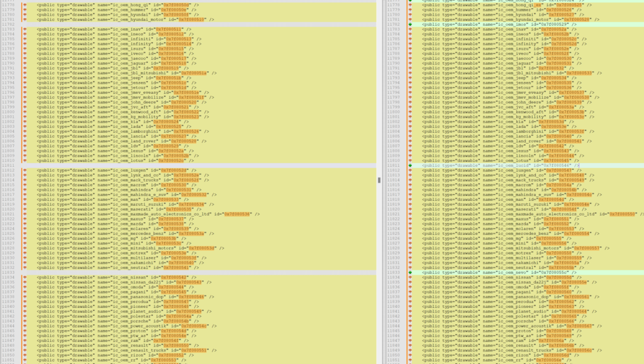
Task: Click left pane change marker on ic_oem_maserati row
Action: click(25, 209)
